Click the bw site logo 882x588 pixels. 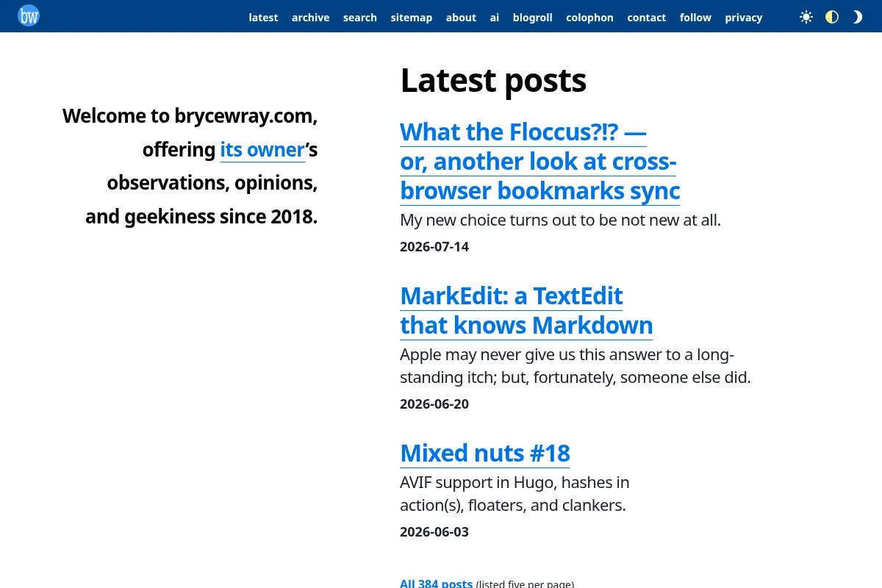(29, 15)
